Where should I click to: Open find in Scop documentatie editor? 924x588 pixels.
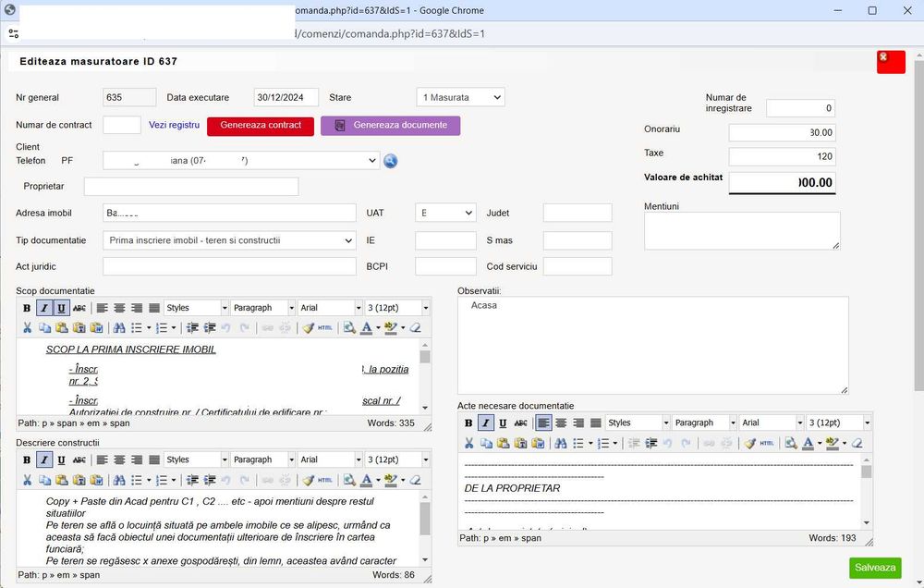pos(119,328)
